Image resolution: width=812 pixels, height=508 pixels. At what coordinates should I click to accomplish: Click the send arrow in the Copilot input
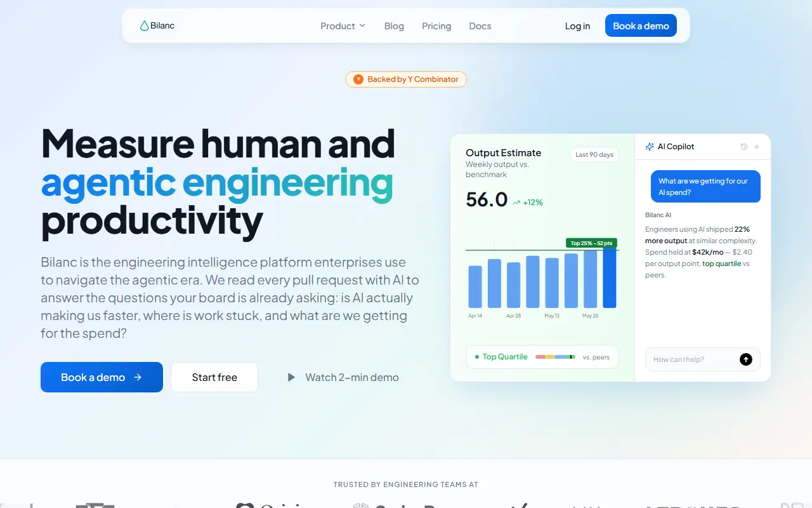point(746,359)
